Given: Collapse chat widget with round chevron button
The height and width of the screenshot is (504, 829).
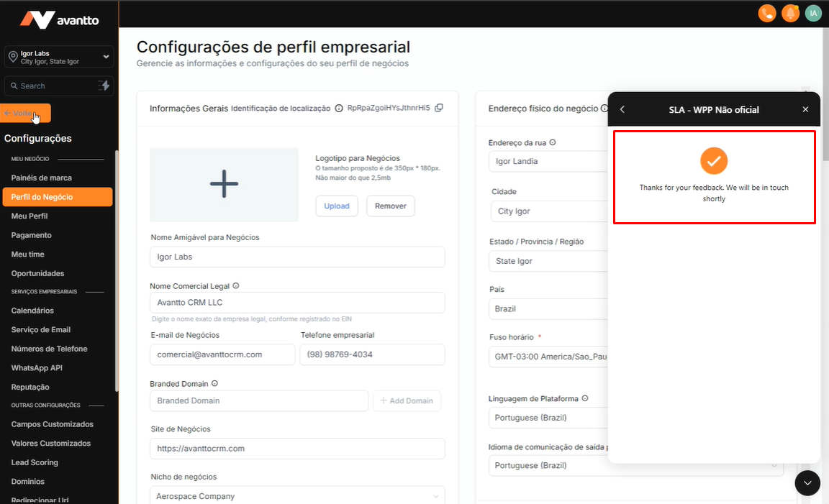Looking at the screenshot, I should pos(807,483).
